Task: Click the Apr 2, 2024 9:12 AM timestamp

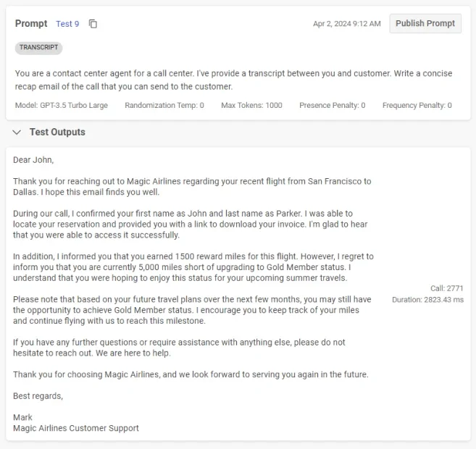Action: pos(346,24)
